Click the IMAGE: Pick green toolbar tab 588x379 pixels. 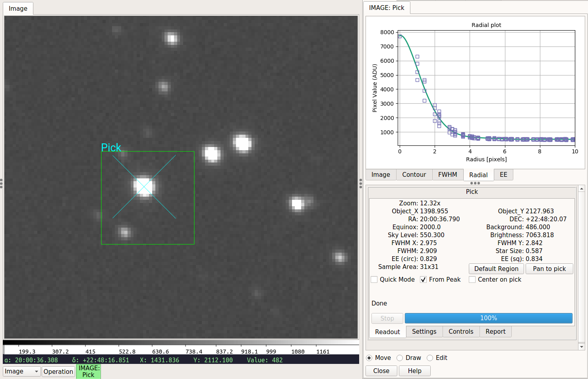pyautogui.click(x=89, y=371)
